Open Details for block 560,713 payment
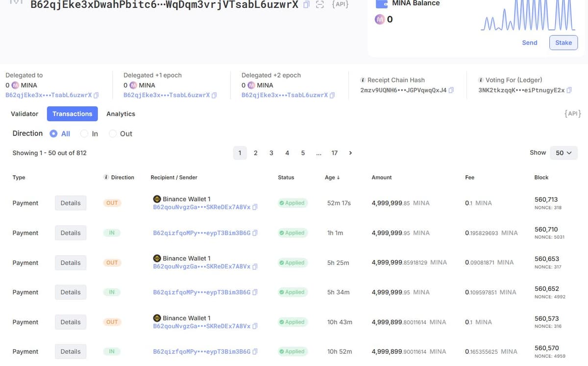 [x=71, y=203]
